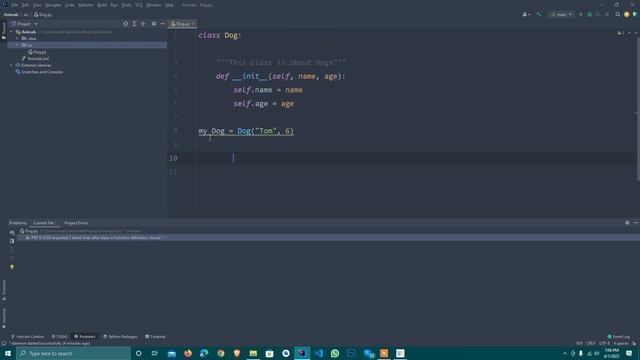
Task: Open the Project view dropdown
Action: click(24, 24)
